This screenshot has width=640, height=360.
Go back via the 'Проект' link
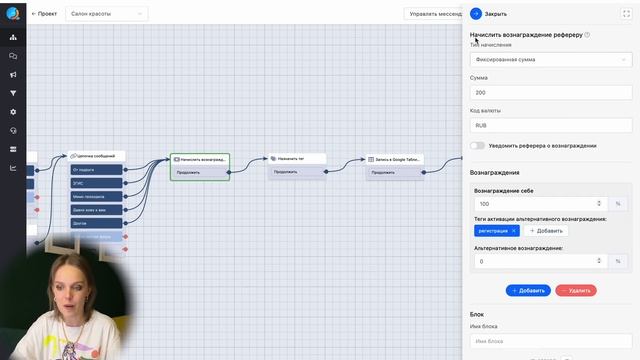coord(44,14)
